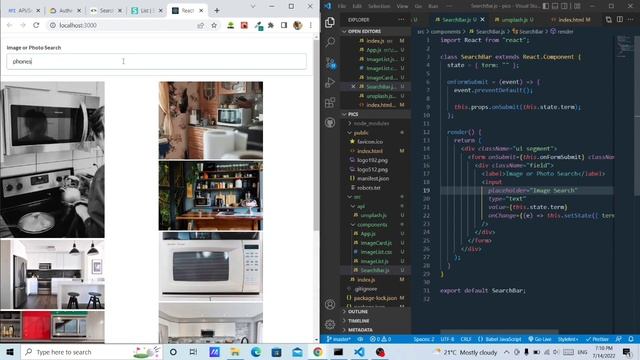Click the notifications bell in VS Code status bar
The image size is (640, 360).
(631, 339)
